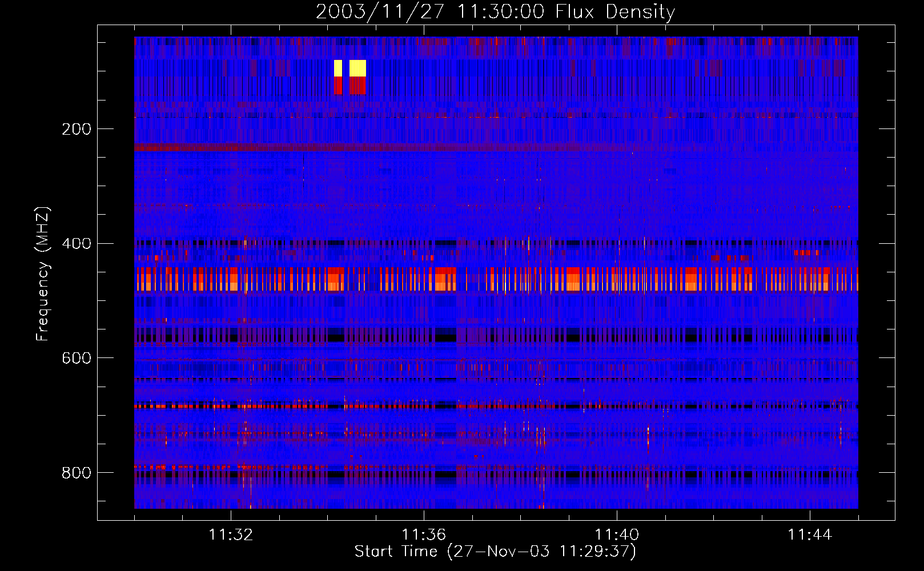
Task: Click the 11:40 time tick label
Action: click(x=617, y=534)
